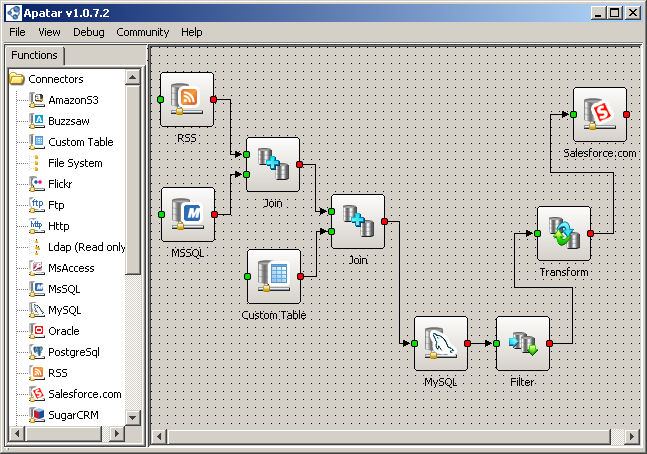Click the red output port of MSSQL node
Viewport: 647px width, 454px height.
(x=215, y=214)
